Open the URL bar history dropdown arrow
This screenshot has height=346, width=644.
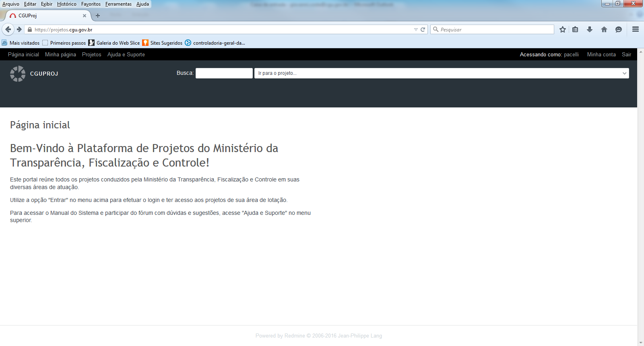coord(416,29)
